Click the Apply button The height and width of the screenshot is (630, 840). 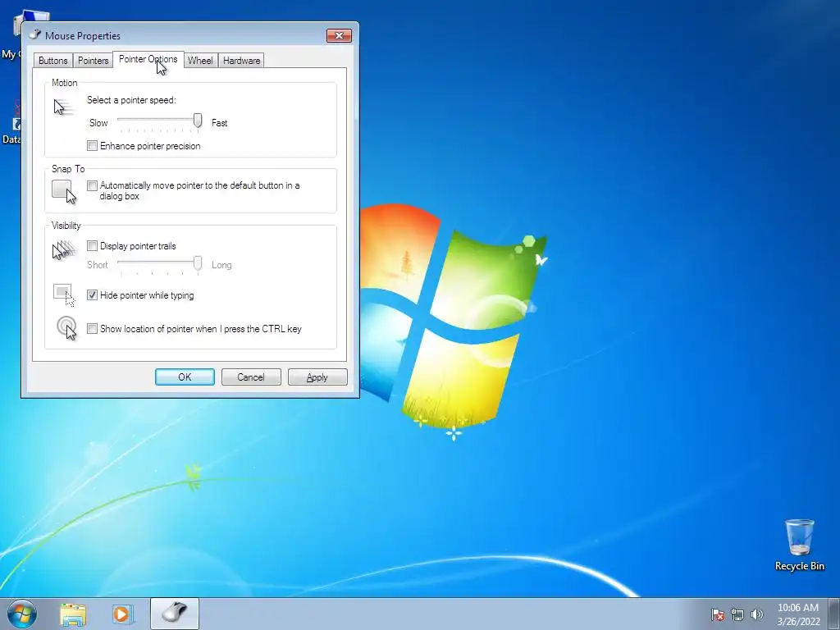[317, 377]
